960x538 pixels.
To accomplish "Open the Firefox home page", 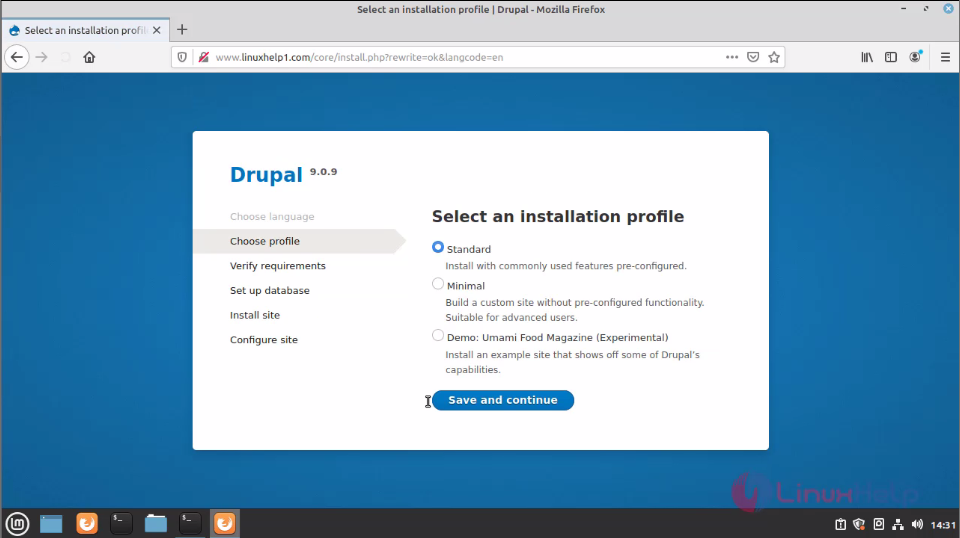I will pos(89,57).
